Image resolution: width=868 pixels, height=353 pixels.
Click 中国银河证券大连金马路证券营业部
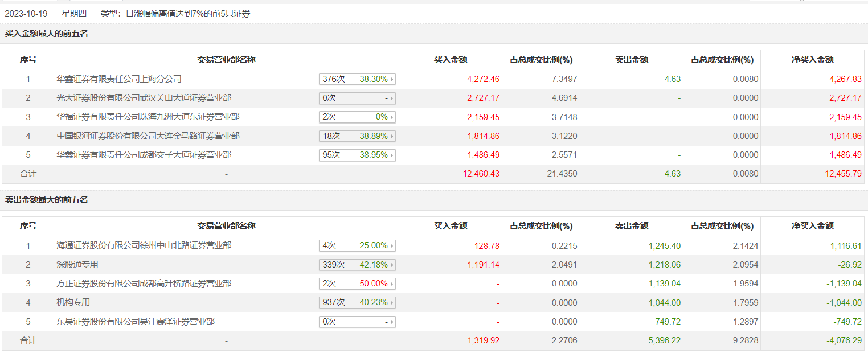coord(148,136)
